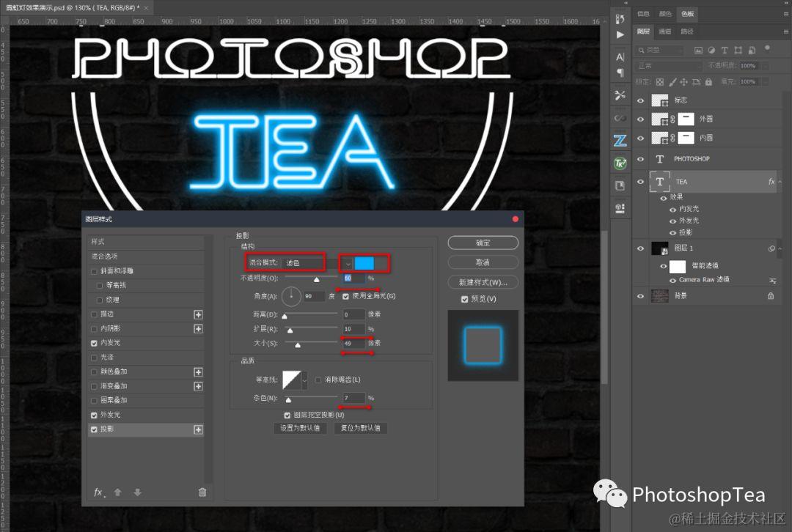Add another 描边 effect with plus icon

point(199,314)
